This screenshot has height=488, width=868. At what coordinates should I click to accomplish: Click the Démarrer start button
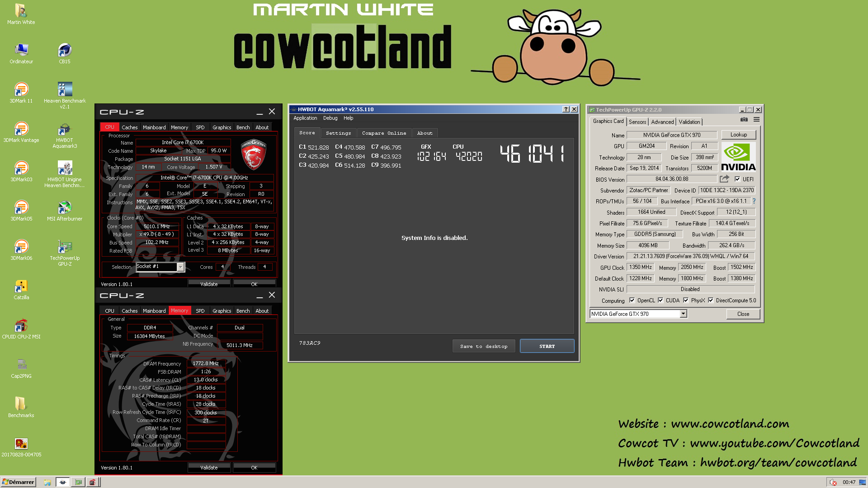pos(18,482)
